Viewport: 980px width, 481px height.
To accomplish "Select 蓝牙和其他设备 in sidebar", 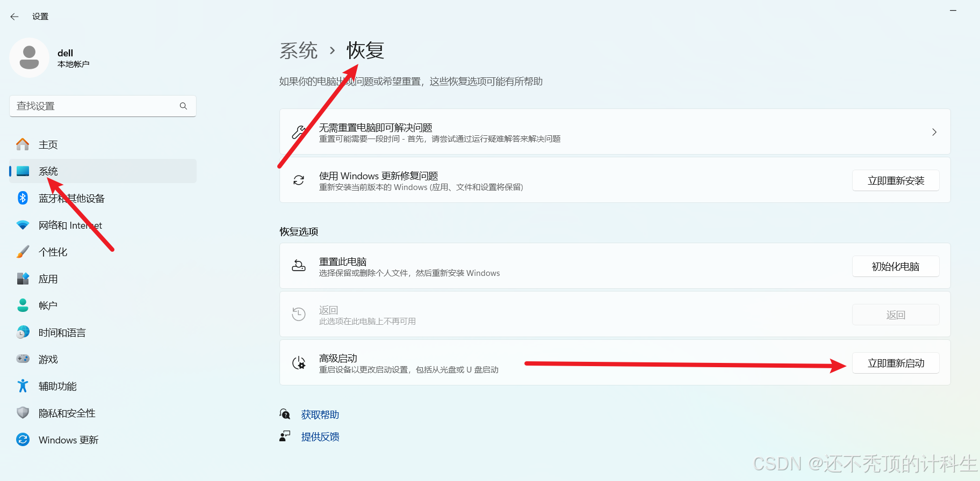I will [103, 198].
